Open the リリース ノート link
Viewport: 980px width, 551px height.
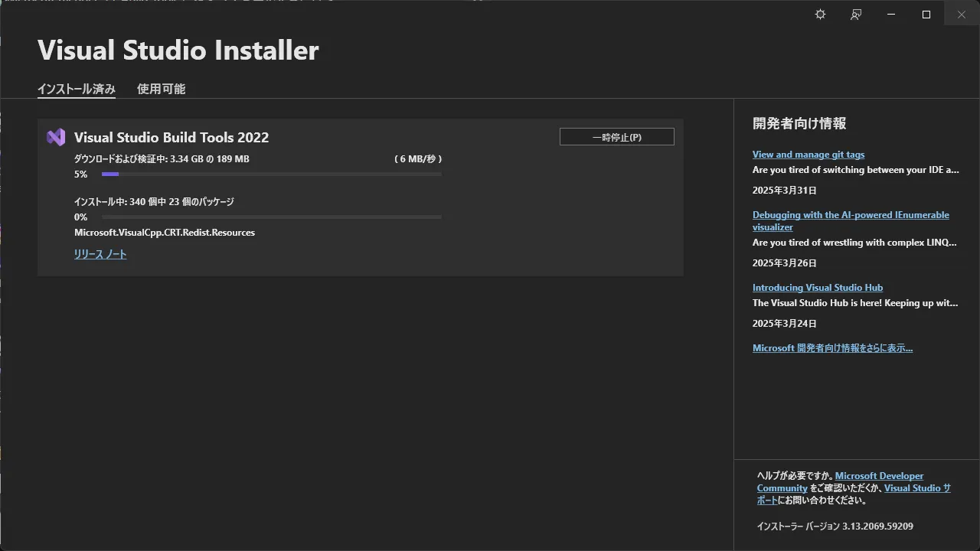(x=100, y=254)
